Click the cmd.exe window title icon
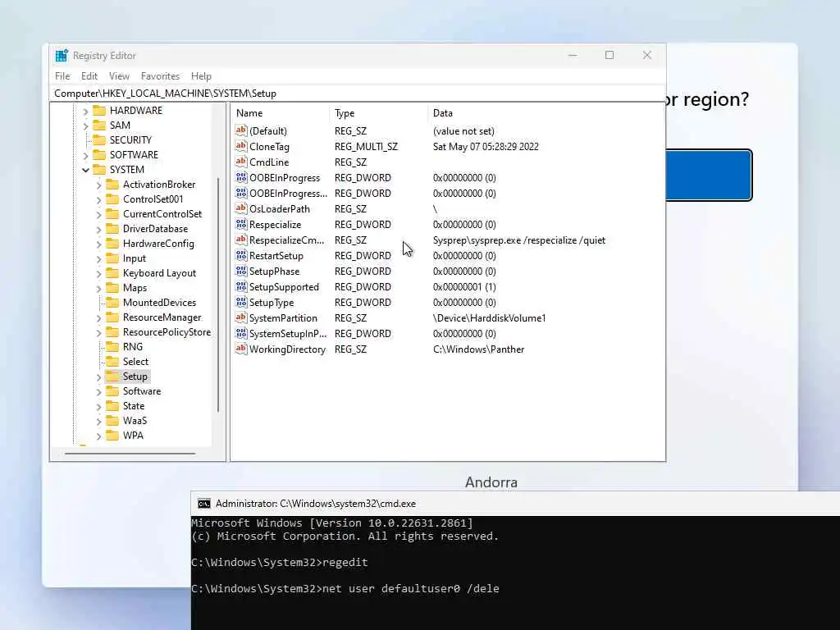The image size is (840, 630). tap(204, 504)
